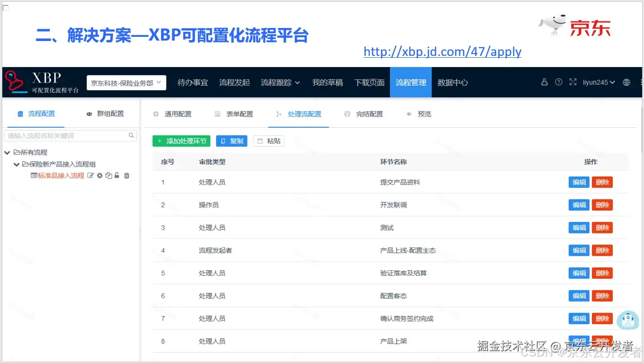Click edit pencil icon beside 标准品接入流程
Viewport: 644px width, 363px height.
pos(91,176)
